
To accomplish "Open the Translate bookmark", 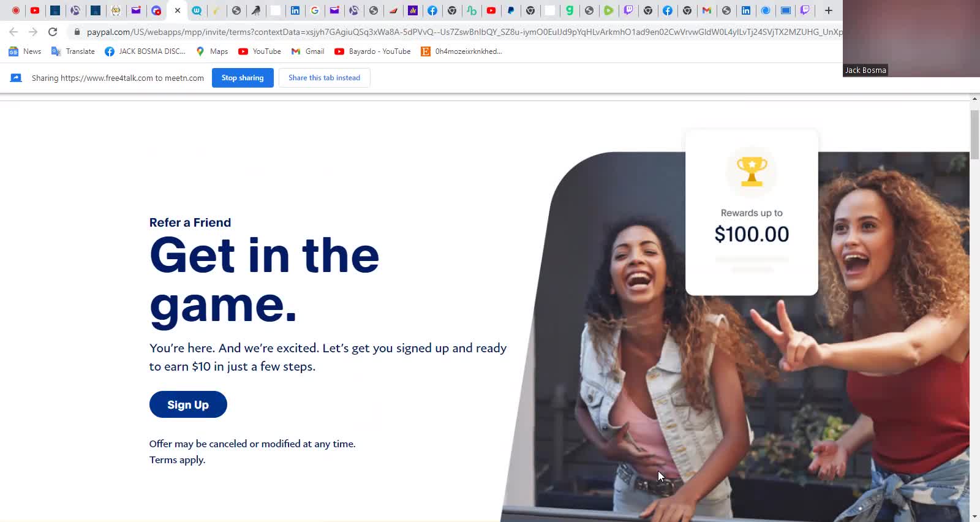I will [x=73, y=51].
